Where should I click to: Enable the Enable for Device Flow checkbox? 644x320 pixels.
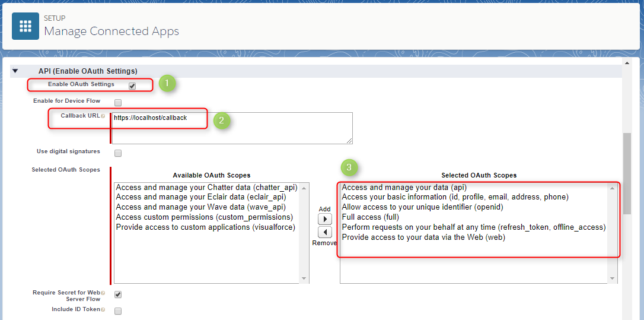click(118, 102)
